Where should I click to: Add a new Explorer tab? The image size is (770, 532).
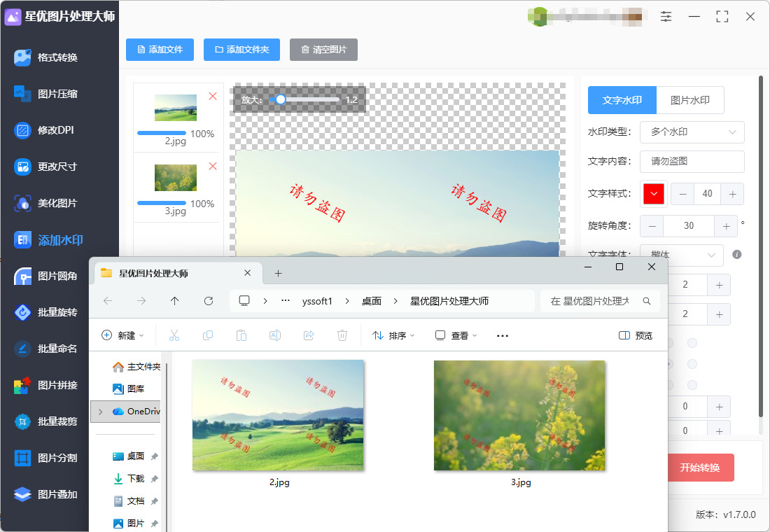pos(278,273)
